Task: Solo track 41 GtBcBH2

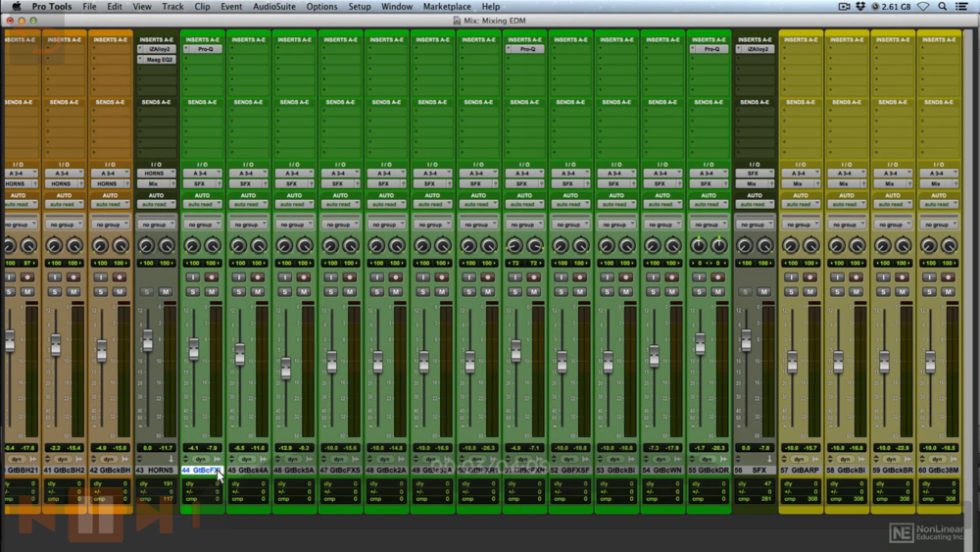Action: coord(54,291)
